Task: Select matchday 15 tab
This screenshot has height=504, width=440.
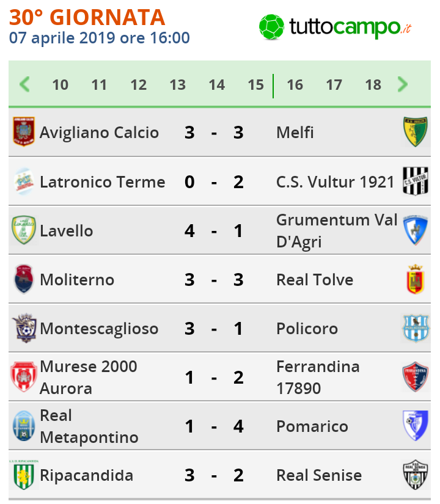Action: [x=255, y=85]
